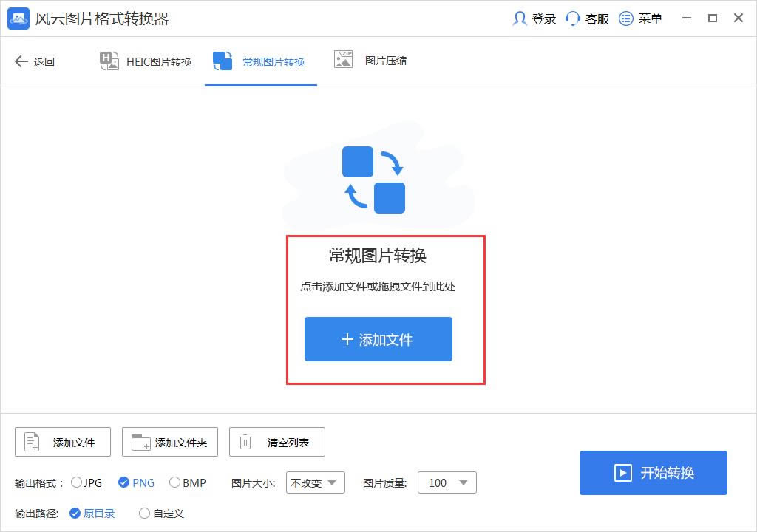Image resolution: width=757 pixels, height=532 pixels.
Task: Open 客服 customer service headset icon
Action: [572, 18]
